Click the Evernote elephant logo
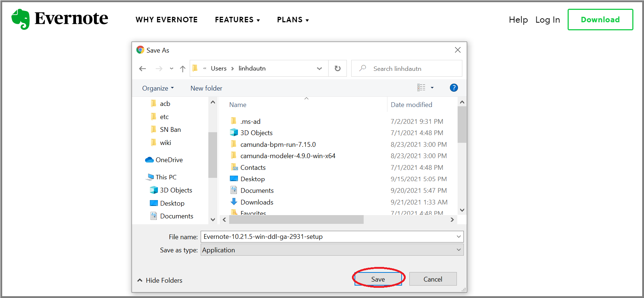 [20, 19]
